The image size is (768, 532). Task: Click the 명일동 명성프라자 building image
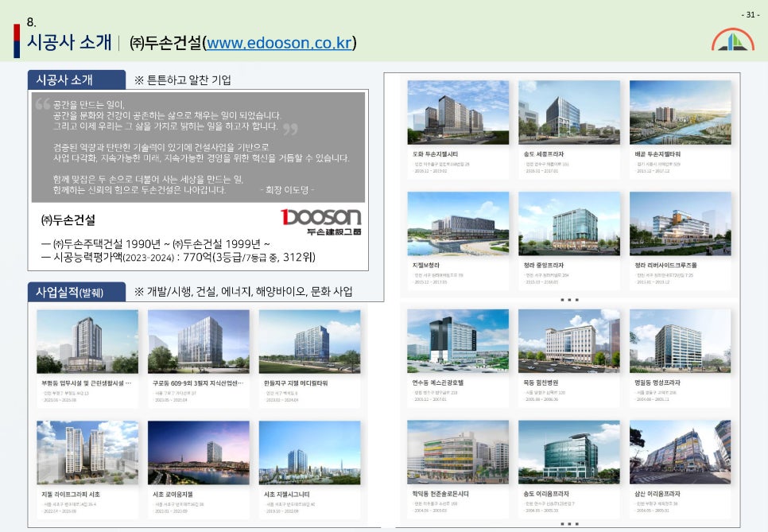pyautogui.click(x=681, y=341)
